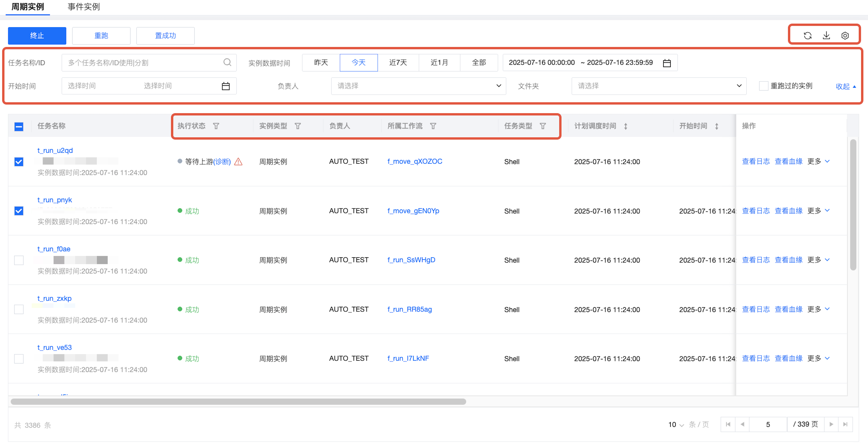Viewport: 868px width, 443px height.
Task: Click search magnifier in task name field
Action: [x=227, y=62]
